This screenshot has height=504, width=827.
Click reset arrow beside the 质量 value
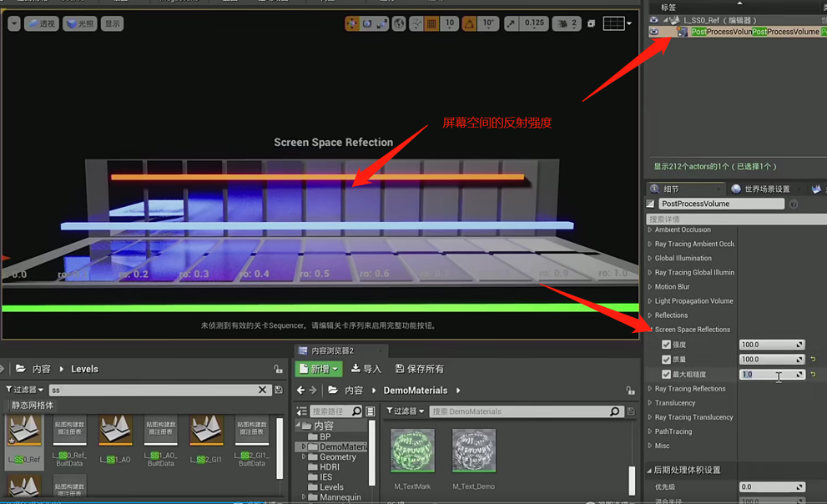(813, 360)
